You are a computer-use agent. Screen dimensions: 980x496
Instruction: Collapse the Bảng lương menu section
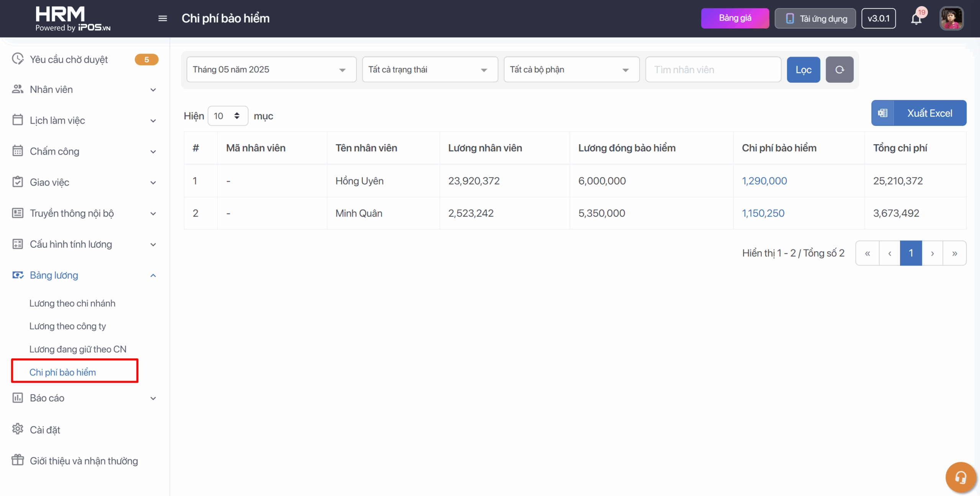click(x=153, y=276)
